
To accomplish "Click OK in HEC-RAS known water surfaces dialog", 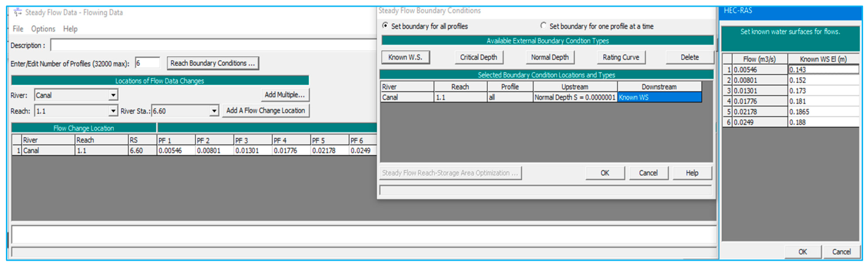I will click(802, 251).
